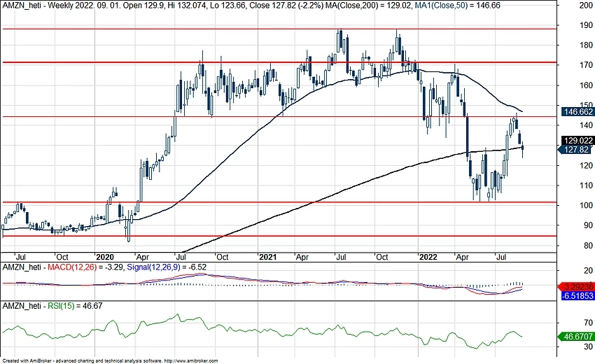Click the 20 level label on MACD axis
Screen dimensions: 595x364
588,271
